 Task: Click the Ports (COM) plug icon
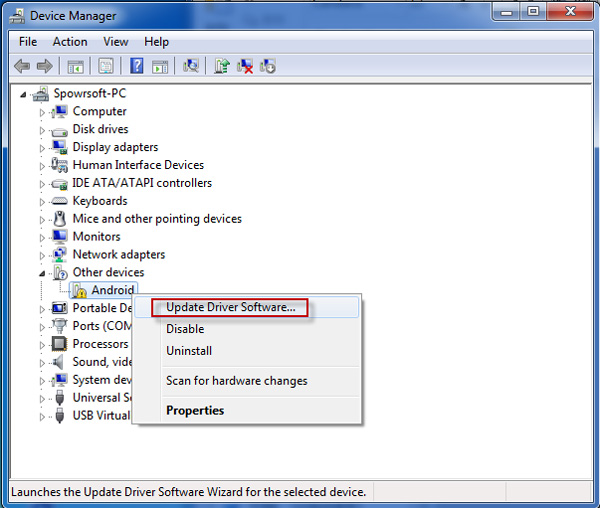59,326
